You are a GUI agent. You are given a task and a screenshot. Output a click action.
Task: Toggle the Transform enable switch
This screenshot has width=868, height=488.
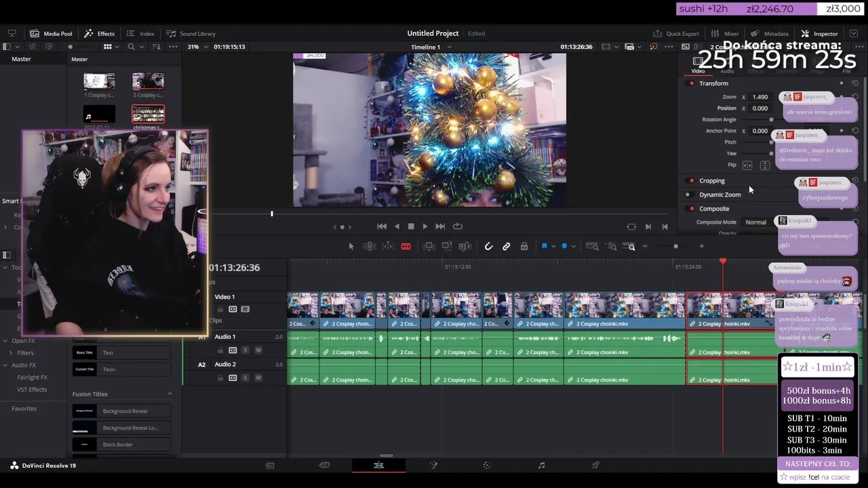pos(691,83)
